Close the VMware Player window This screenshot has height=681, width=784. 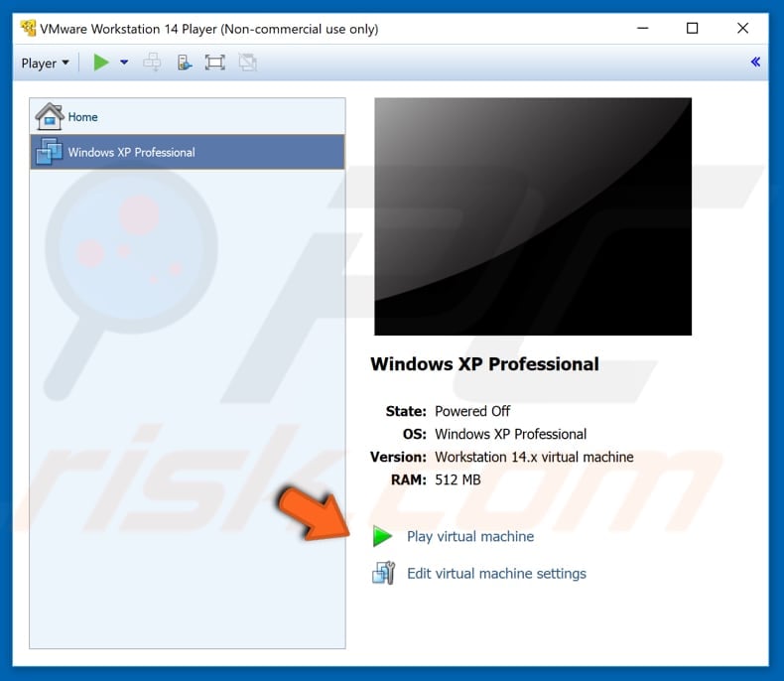coord(743,28)
